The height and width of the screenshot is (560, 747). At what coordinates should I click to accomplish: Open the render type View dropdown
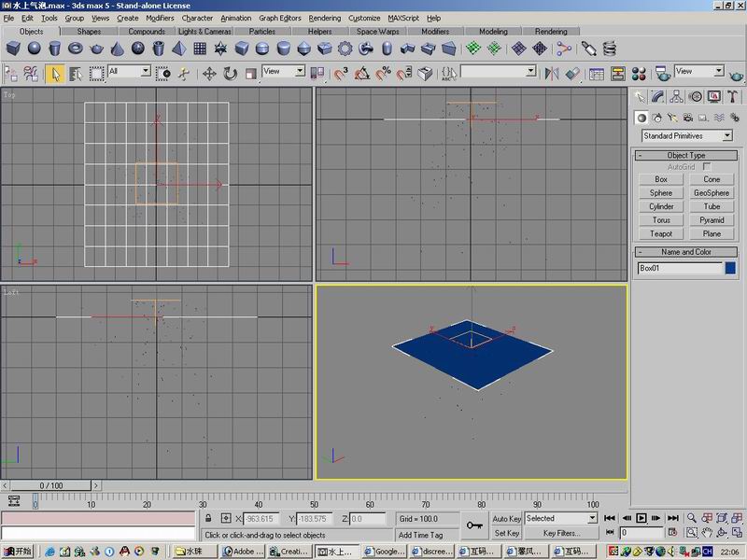pyautogui.click(x=698, y=72)
